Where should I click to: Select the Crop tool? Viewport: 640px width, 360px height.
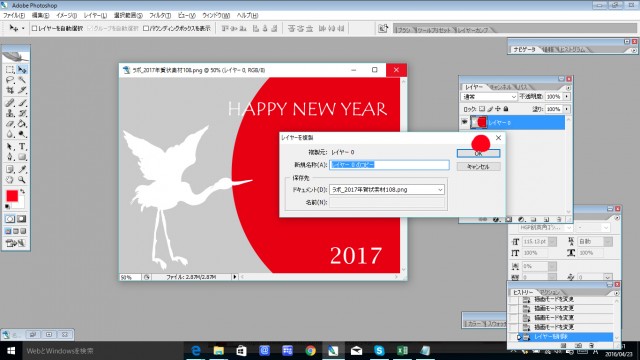point(10,90)
